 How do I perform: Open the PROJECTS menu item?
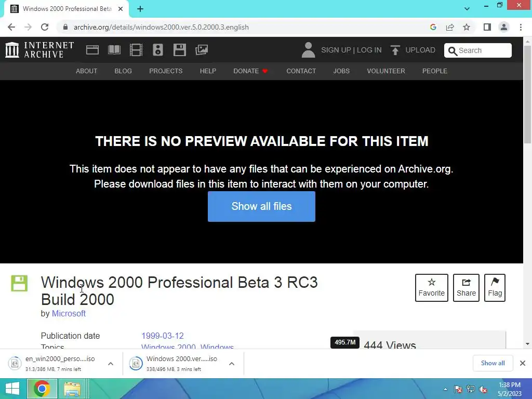[x=166, y=71]
